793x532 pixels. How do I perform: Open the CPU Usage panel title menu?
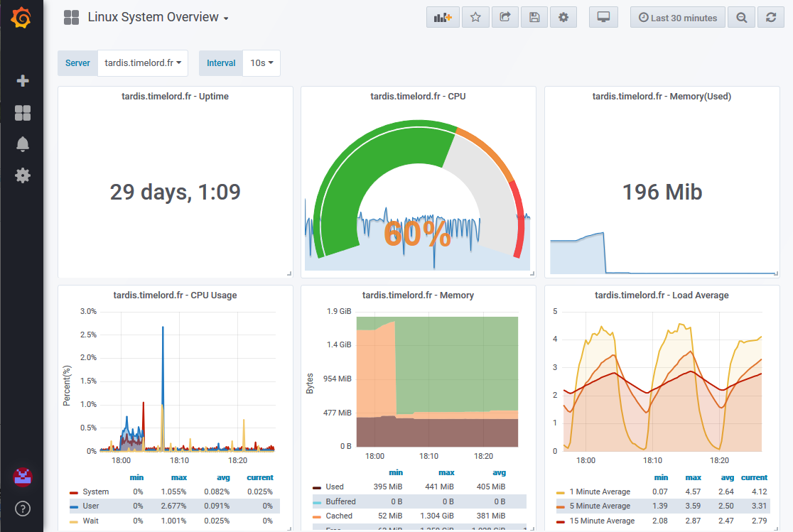click(x=175, y=295)
